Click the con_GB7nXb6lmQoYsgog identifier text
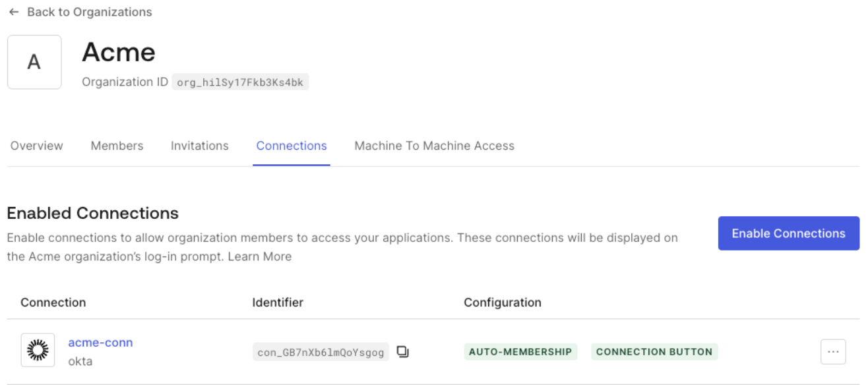Screen dimensions: 868x385 point(321,353)
